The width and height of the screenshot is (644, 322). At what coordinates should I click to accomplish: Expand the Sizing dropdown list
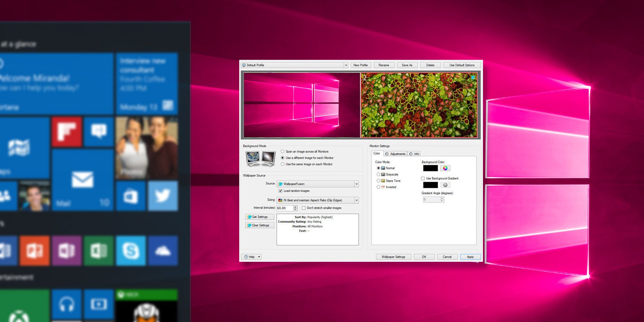click(356, 200)
